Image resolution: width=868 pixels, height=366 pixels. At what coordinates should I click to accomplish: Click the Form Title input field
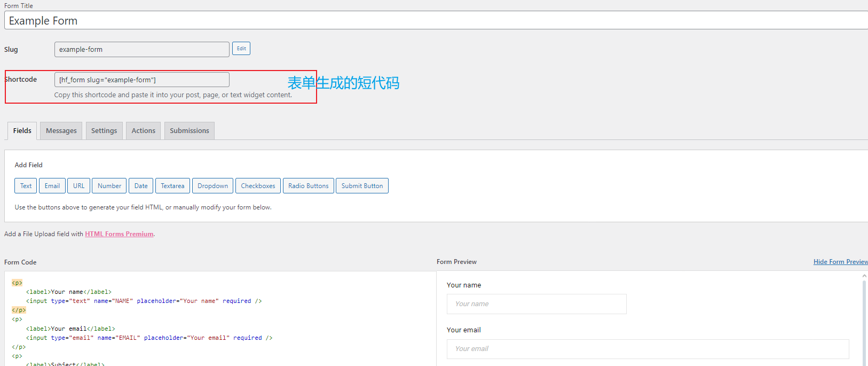pyautogui.click(x=436, y=20)
